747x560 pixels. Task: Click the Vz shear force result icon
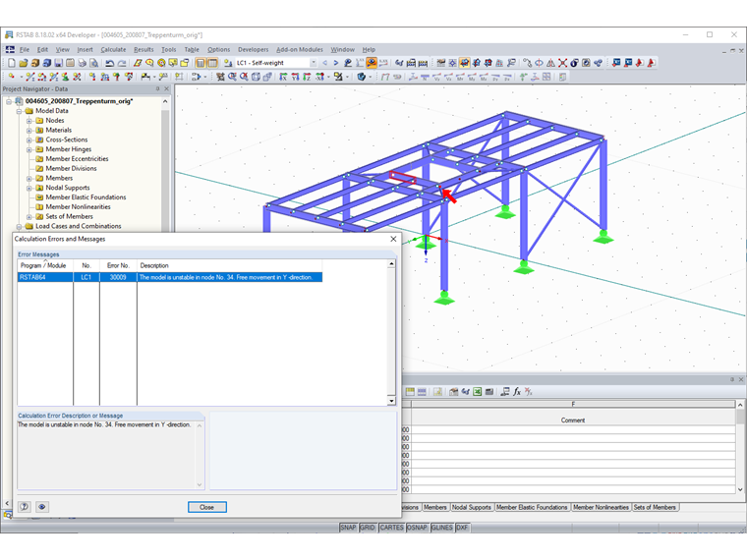coord(449,77)
